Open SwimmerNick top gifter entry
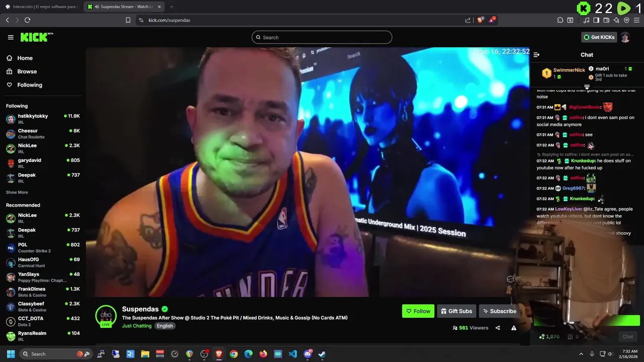The width and height of the screenshot is (644, 362). tap(563, 73)
